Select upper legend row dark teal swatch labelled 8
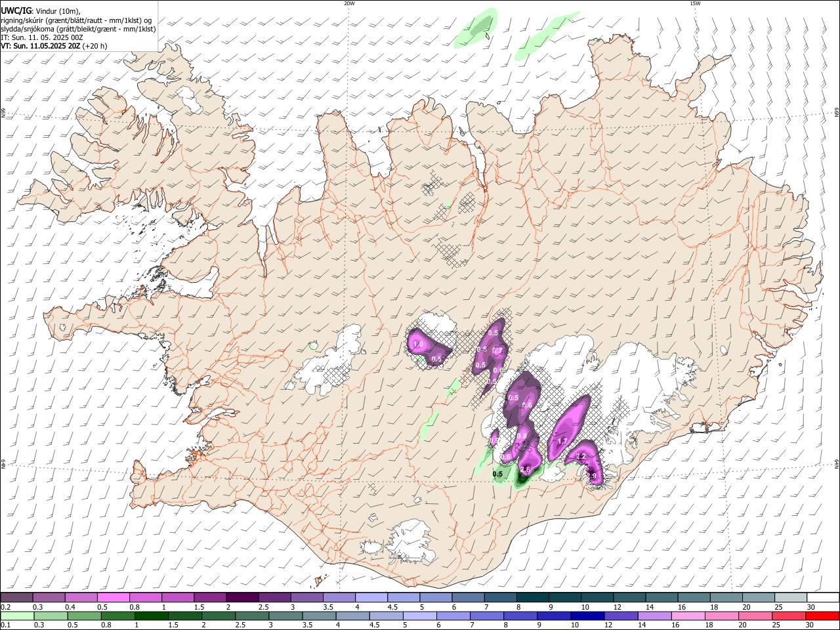Screen dimensions: 840x630 tap(533, 597)
